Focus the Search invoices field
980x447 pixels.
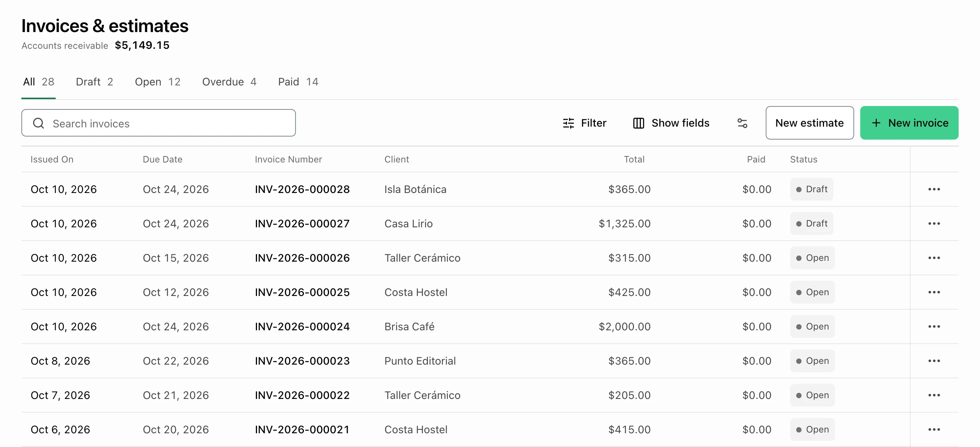[159, 123]
